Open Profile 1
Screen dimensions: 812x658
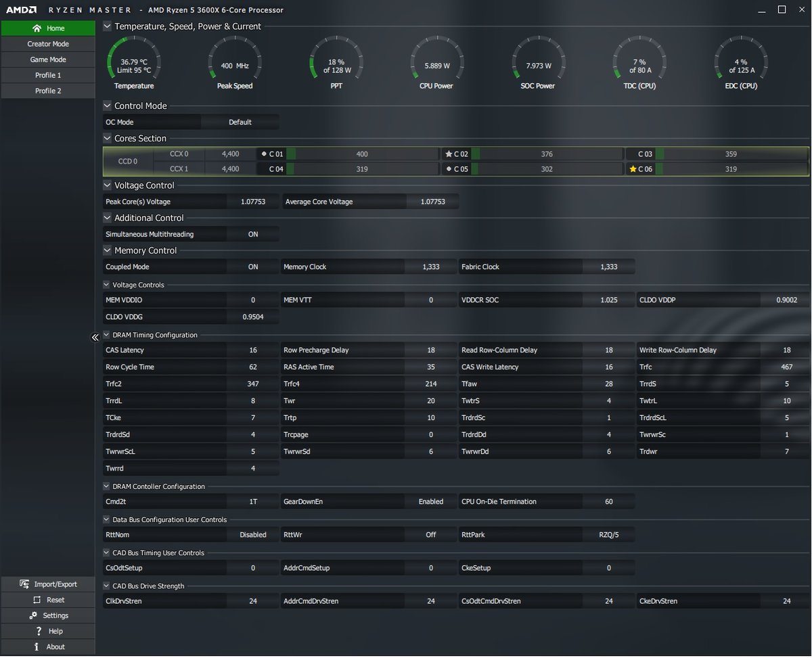pos(48,75)
